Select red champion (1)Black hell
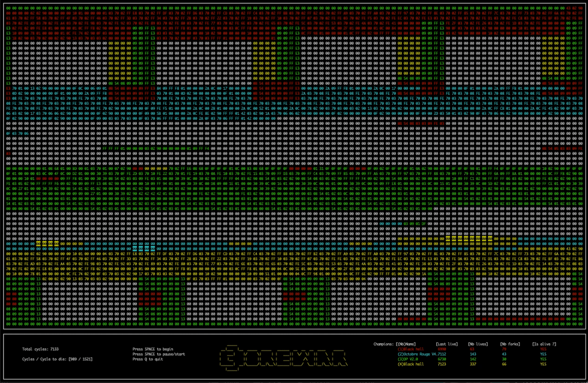 click(x=410, y=349)
